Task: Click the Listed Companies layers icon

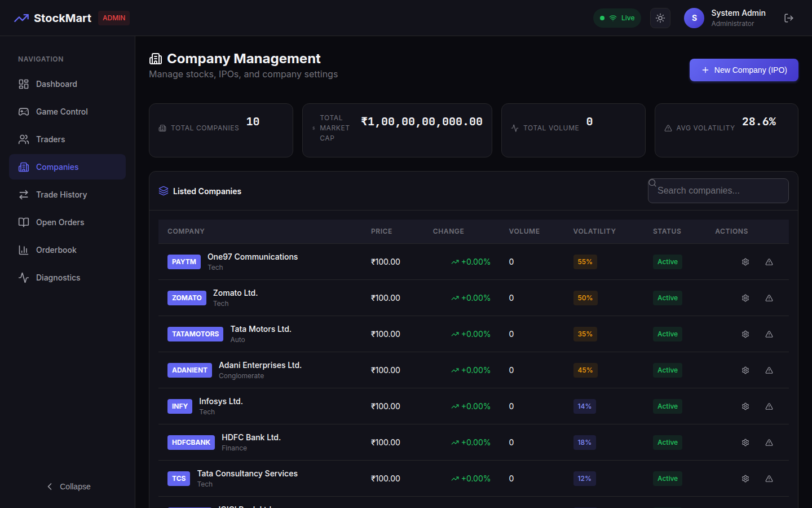Action: (164, 191)
